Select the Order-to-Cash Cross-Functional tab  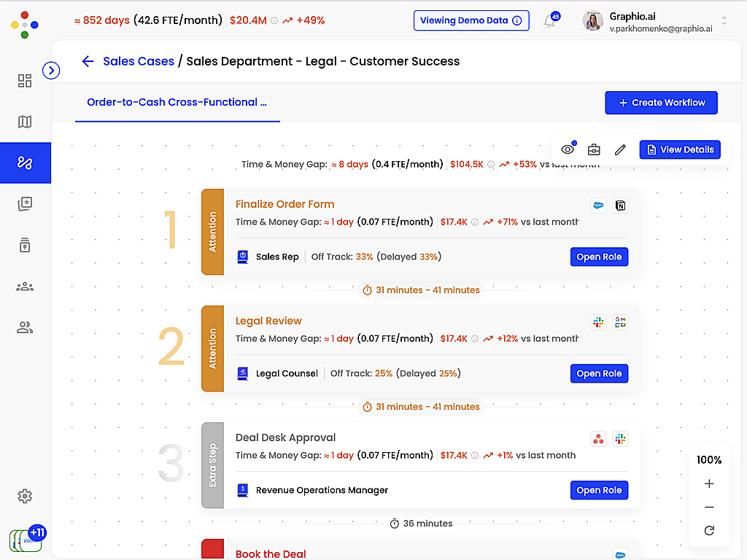click(177, 102)
